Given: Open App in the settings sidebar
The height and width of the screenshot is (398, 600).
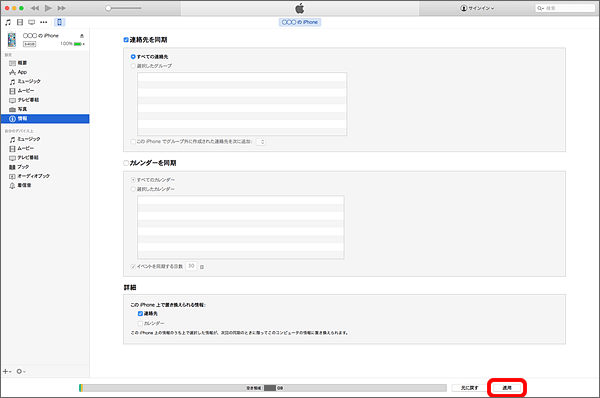Looking at the screenshot, I should [18, 72].
